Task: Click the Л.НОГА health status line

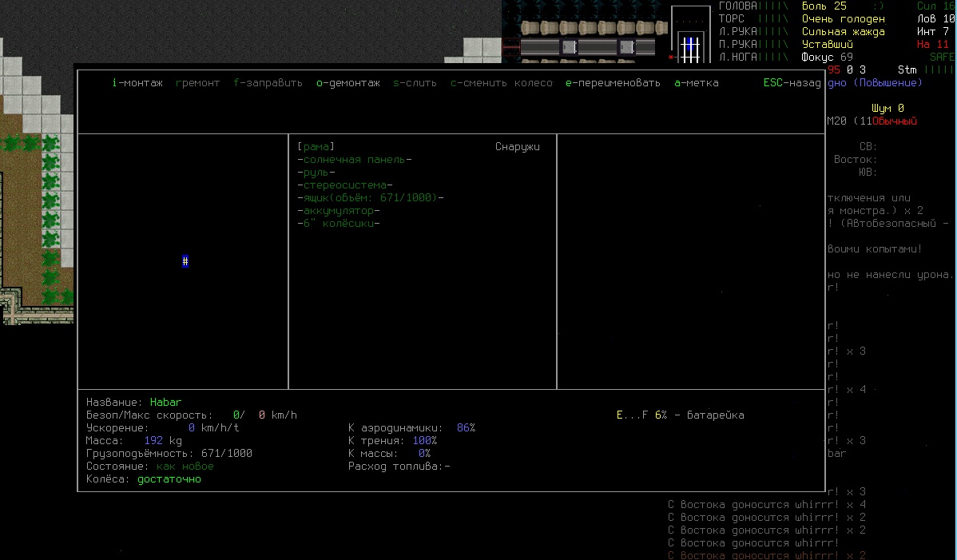Action: pos(754,58)
